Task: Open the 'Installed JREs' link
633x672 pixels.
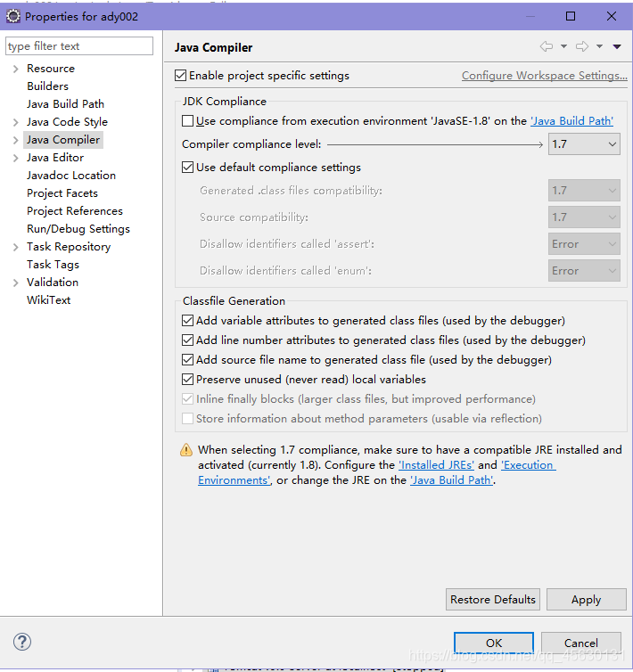Action: pyautogui.click(x=437, y=465)
